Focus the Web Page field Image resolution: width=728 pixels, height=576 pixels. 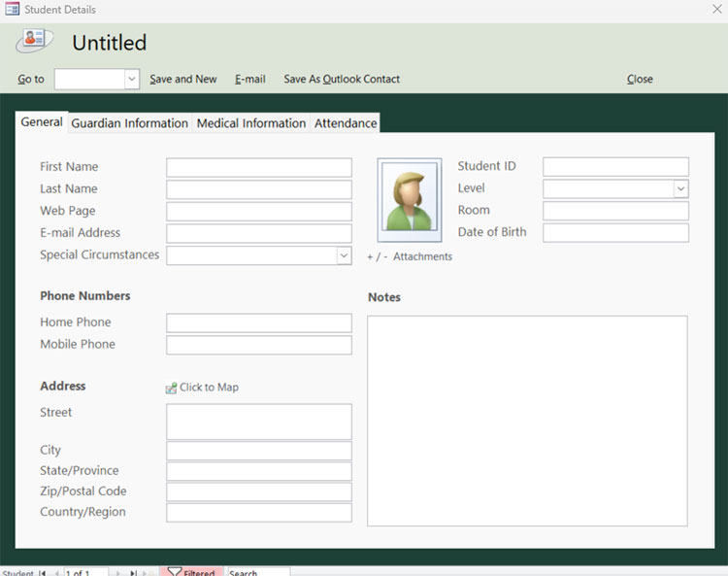pos(259,212)
